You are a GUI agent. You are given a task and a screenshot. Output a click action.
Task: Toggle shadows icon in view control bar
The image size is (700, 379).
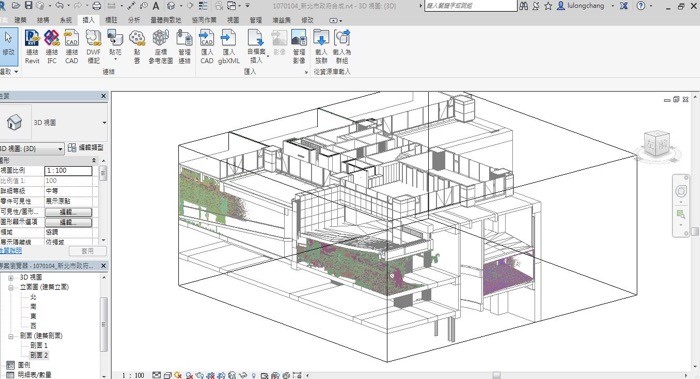click(189, 375)
